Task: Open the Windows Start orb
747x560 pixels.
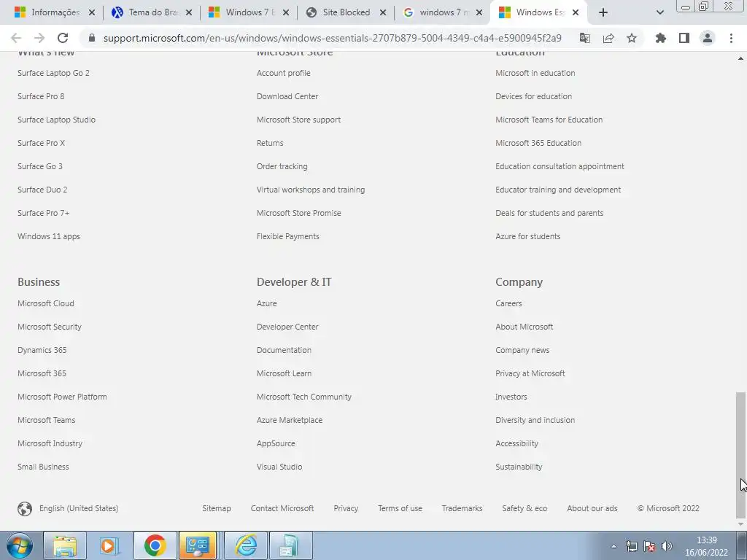Action: point(20,545)
